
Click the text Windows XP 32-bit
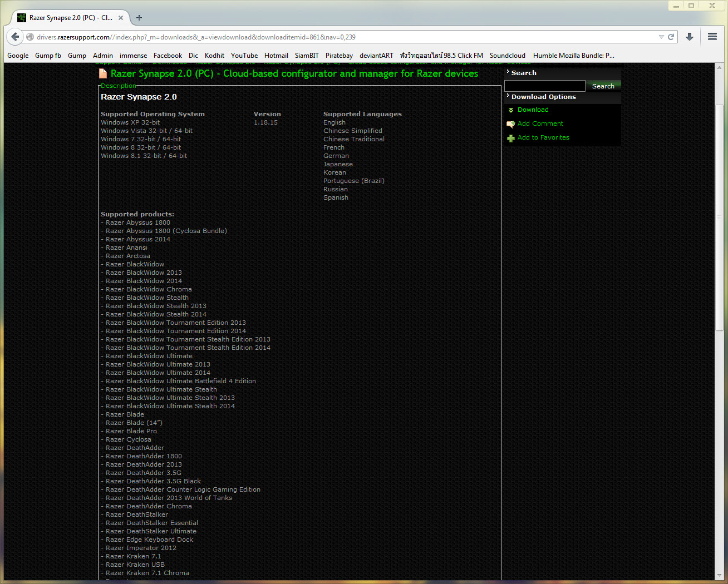(x=130, y=122)
